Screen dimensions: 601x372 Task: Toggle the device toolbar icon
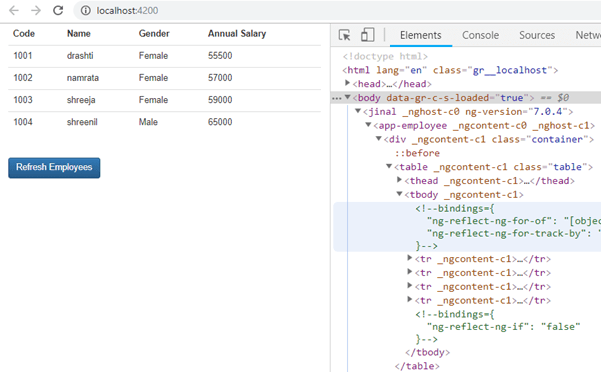click(367, 35)
